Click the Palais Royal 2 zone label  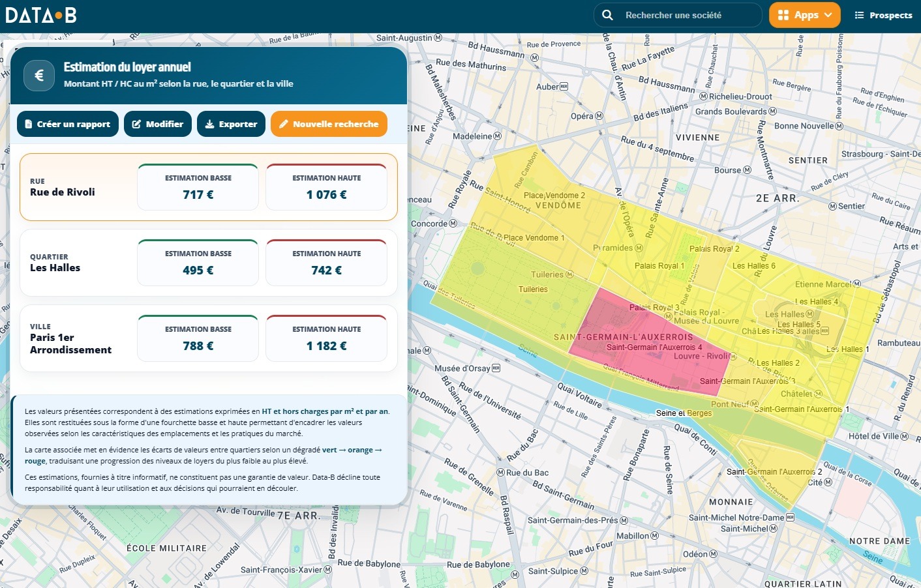point(714,249)
